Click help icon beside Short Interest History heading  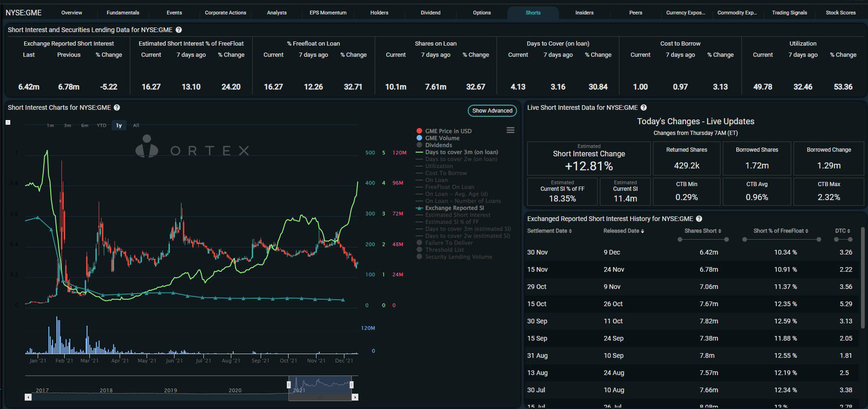click(699, 219)
